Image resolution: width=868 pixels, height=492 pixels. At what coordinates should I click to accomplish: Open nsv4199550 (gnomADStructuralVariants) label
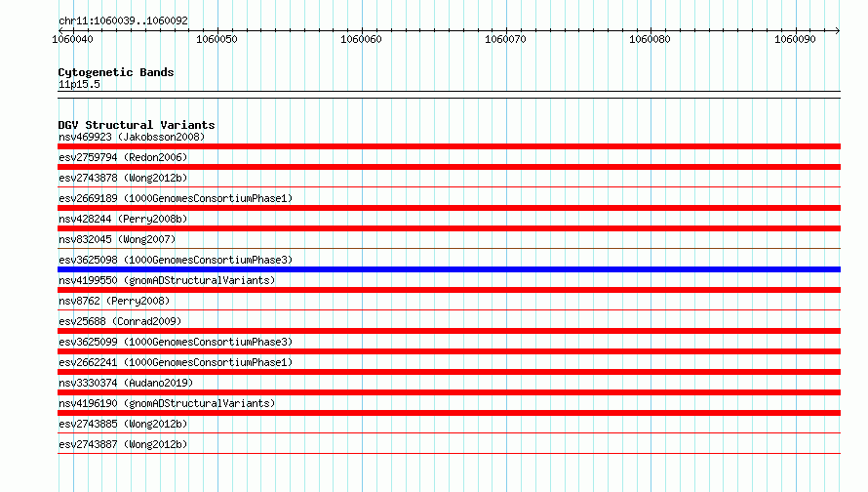tap(167, 280)
